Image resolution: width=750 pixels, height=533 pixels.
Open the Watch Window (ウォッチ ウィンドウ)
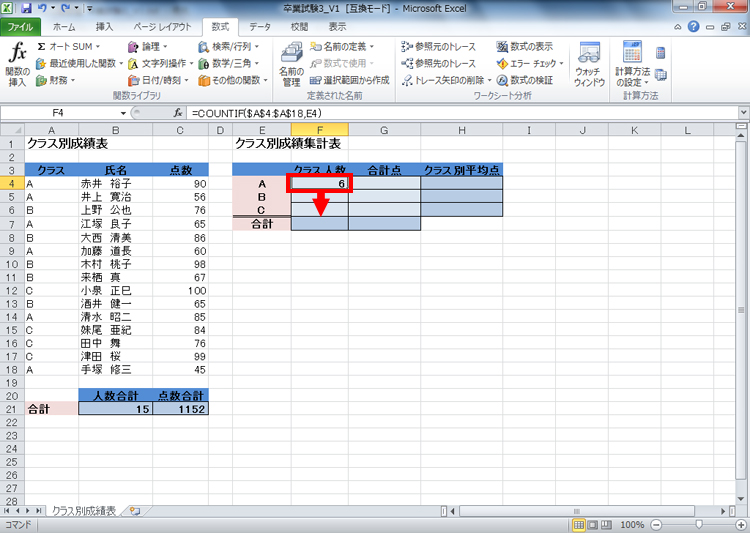589,64
